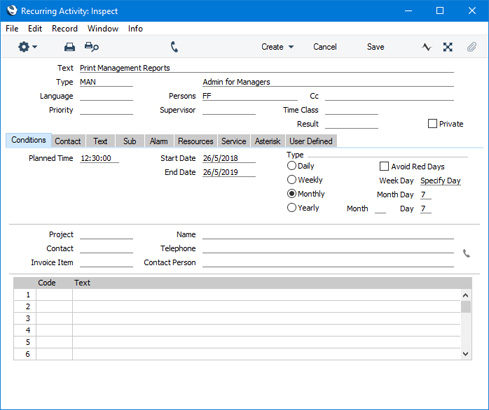Image resolution: width=489 pixels, height=410 pixels.
Task: Open attachments with paperclip icon
Action: pyautogui.click(x=471, y=47)
